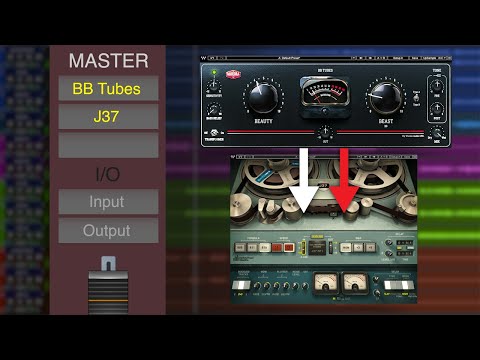Image resolution: width=480 pixels, height=360 pixels.
Task: Open the Output I/O selector
Action: pos(108,230)
